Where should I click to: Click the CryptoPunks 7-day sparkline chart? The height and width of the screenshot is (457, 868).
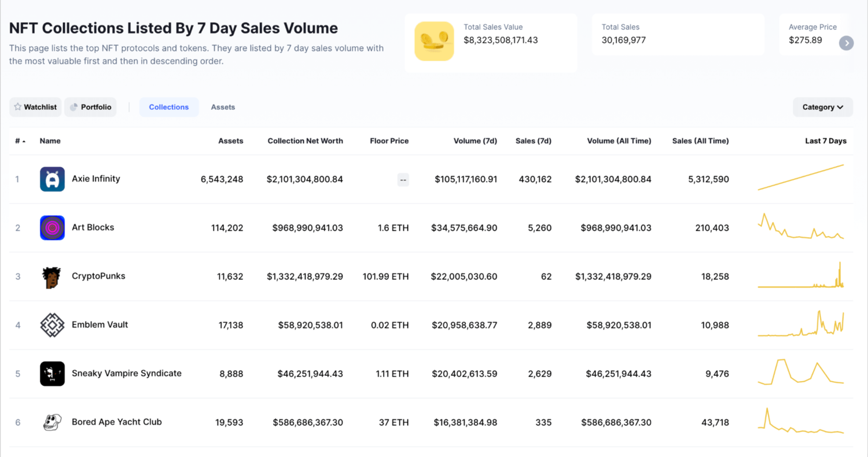click(801, 275)
